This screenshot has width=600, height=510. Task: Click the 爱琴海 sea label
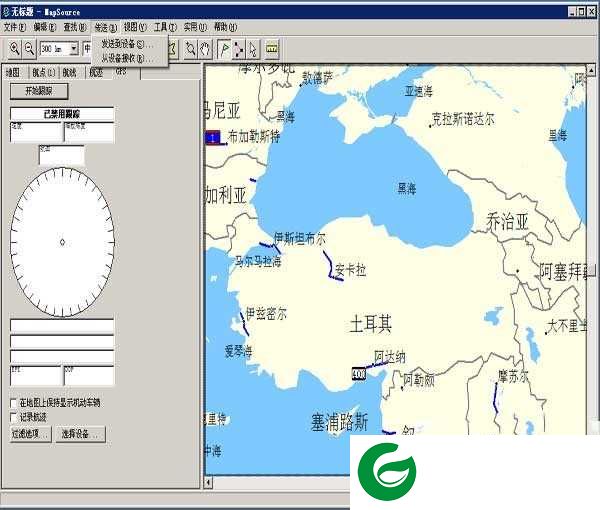tap(238, 351)
